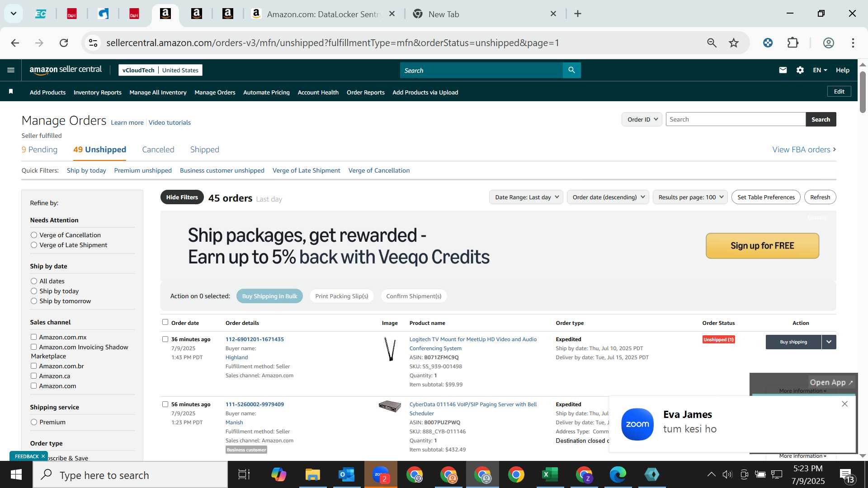Open Excel from the taskbar
Image resolution: width=868 pixels, height=488 pixels.
tap(550, 475)
